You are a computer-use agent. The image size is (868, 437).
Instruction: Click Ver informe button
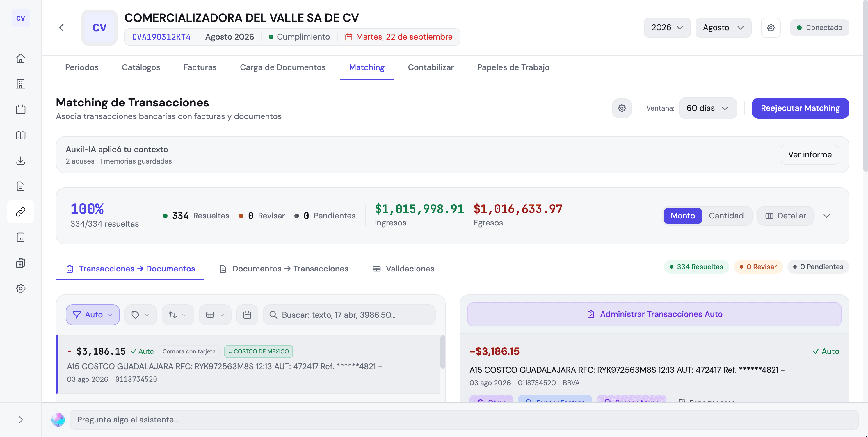pyautogui.click(x=810, y=155)
